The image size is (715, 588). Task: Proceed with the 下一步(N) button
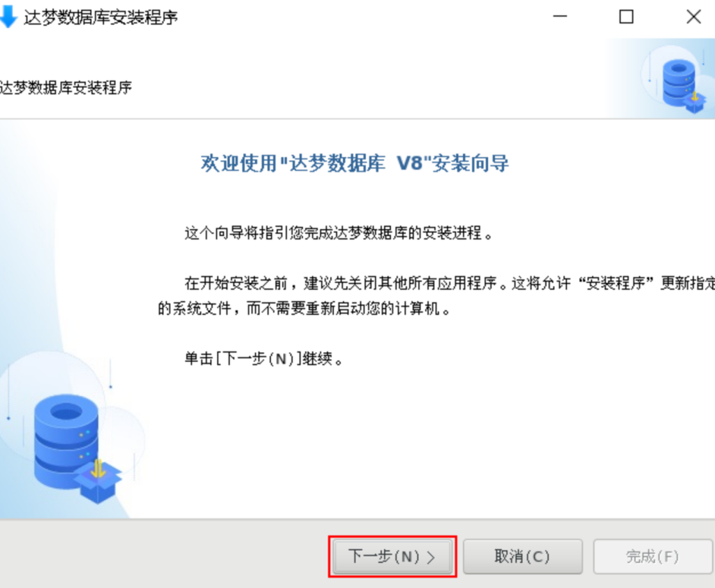[392, 557]
